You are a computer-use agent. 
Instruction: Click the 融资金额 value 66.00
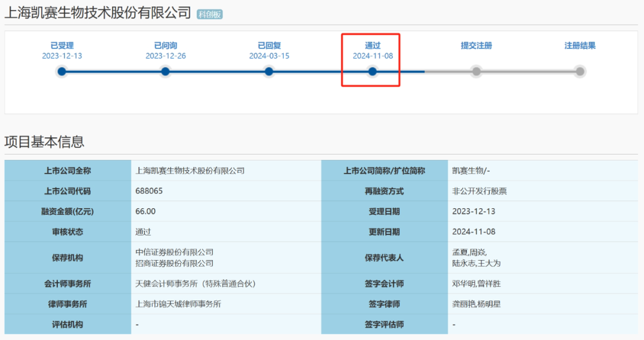tap(145, 211)
